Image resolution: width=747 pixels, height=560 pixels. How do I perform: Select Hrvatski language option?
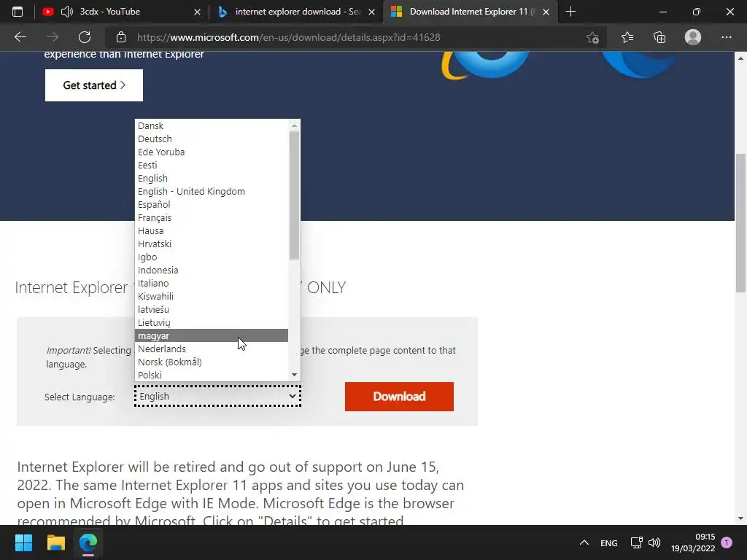click(211, 244)
